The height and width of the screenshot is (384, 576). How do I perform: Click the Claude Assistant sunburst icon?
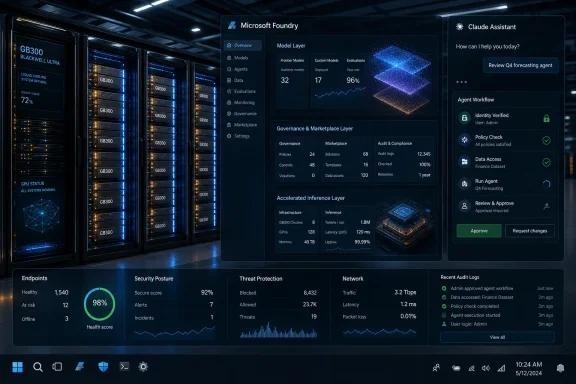coord(459,26)
